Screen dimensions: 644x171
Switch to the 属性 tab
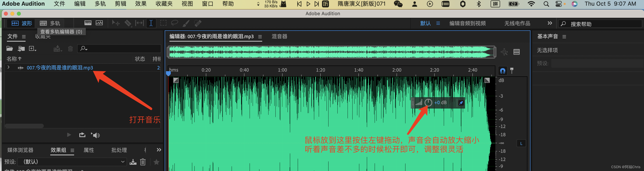coord(89,150)
